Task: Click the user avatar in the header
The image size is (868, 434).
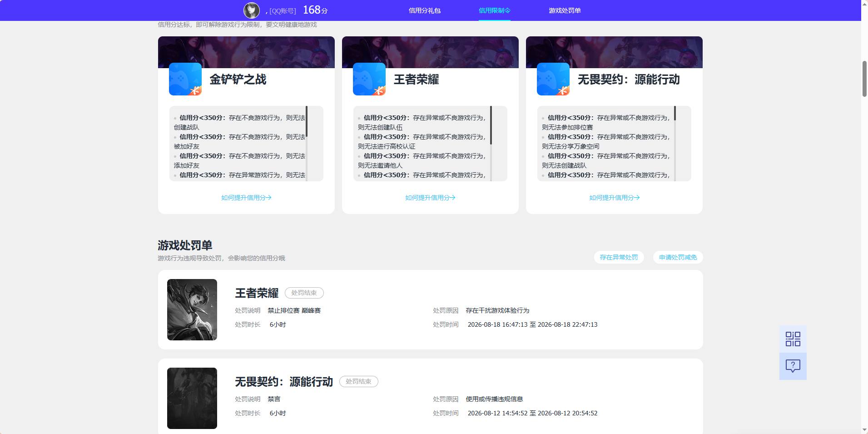Action: (252, 10)
